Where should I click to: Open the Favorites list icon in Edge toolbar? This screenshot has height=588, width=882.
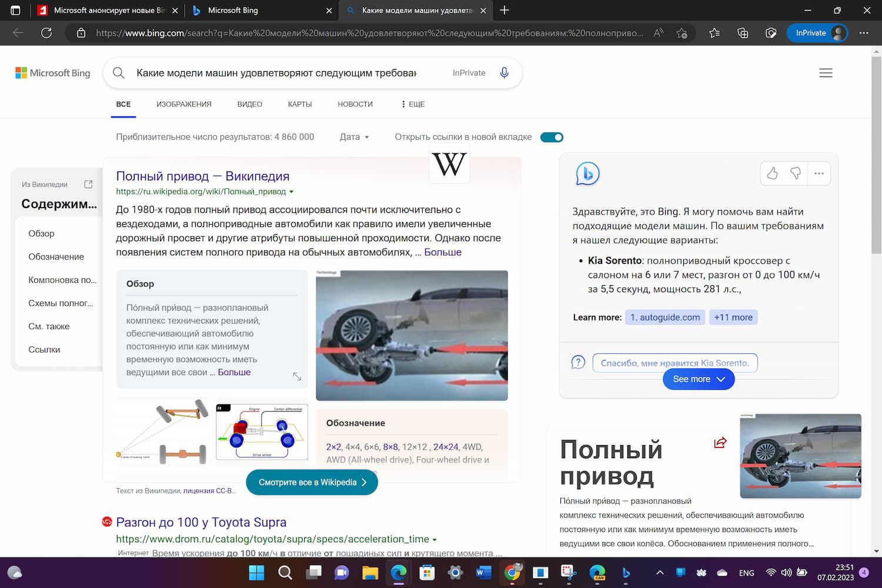(x=714, y=33)
